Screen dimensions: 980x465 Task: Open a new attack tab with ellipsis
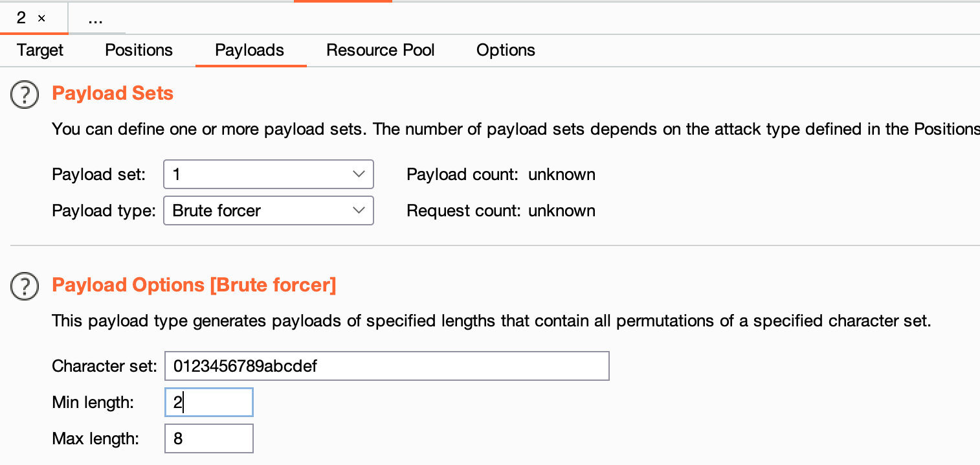[96, 18]
